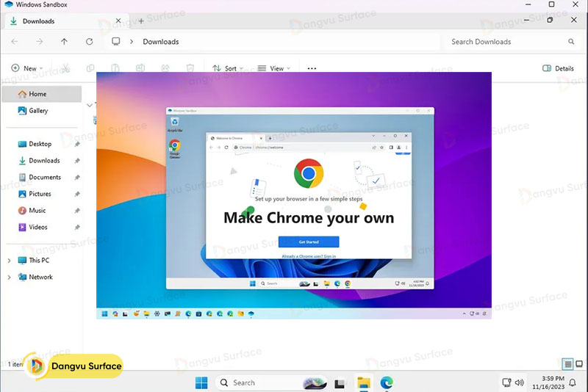Unpin Videos from Quick access

pos(77,228)
